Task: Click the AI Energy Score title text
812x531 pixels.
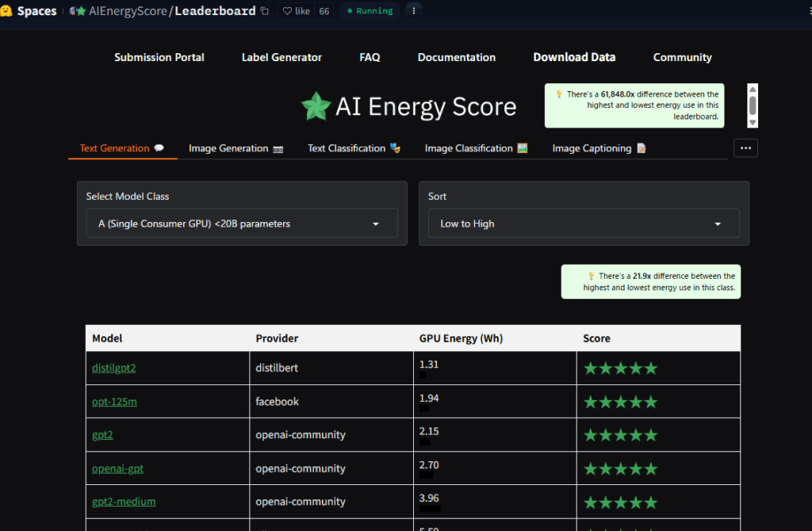Action: (x=426, y=107)
